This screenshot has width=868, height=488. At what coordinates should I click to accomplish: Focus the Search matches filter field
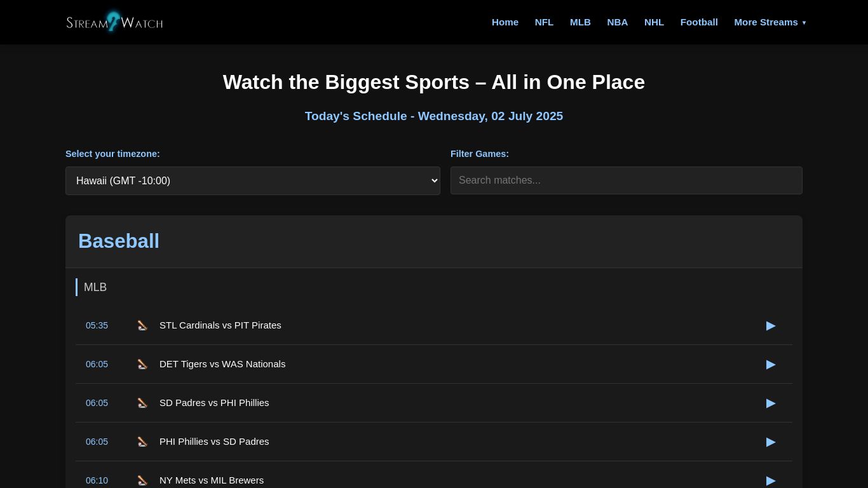pos(627,180)
